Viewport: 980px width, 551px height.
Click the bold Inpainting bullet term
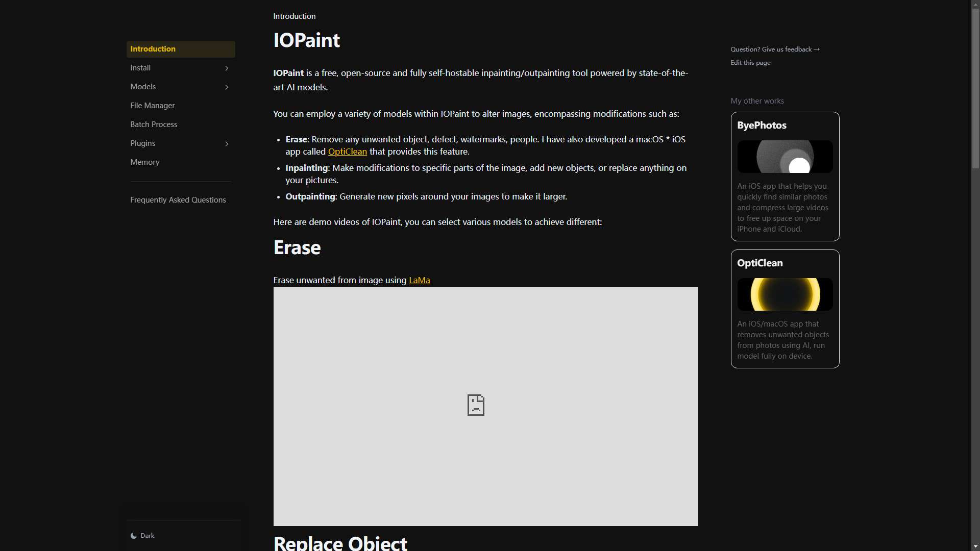[306, 168]
